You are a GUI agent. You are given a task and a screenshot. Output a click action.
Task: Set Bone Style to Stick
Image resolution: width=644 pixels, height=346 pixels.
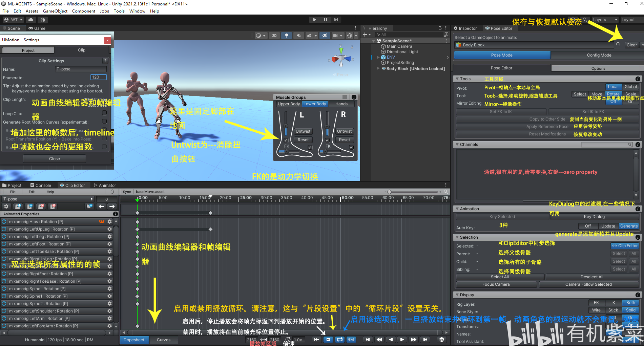613,310
